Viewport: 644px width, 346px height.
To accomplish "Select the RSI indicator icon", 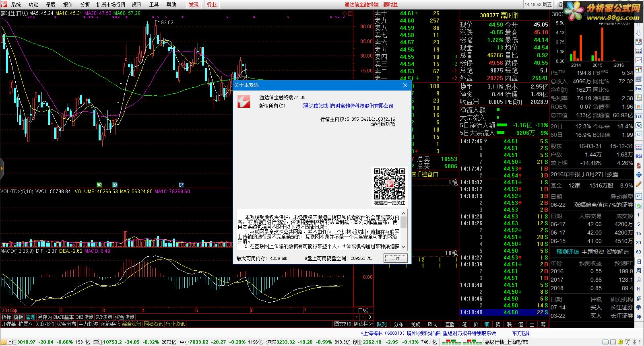I will (x=639, y=156).
